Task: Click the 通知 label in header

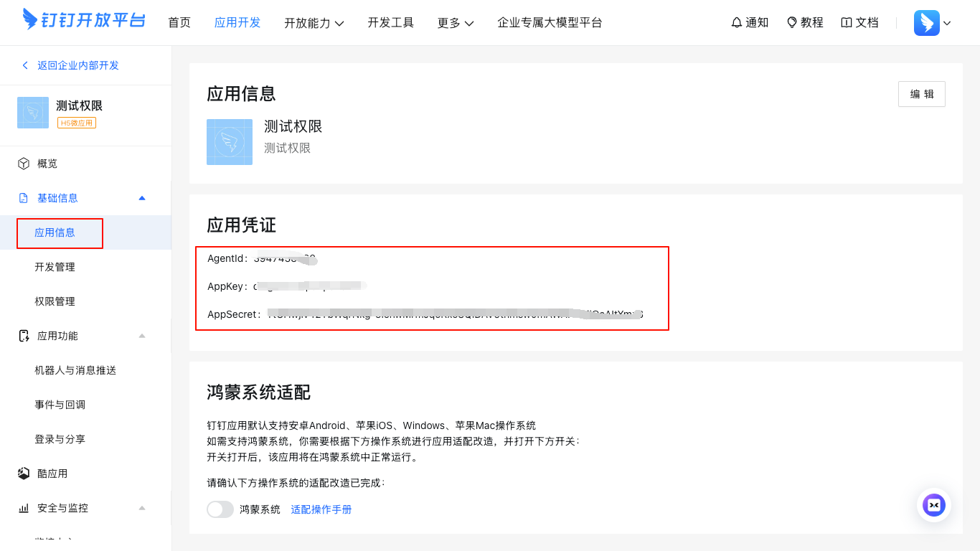Action: coord(758,22)
